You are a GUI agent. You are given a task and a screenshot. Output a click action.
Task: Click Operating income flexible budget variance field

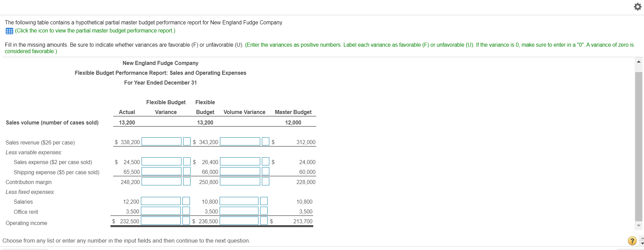[161, 221]
